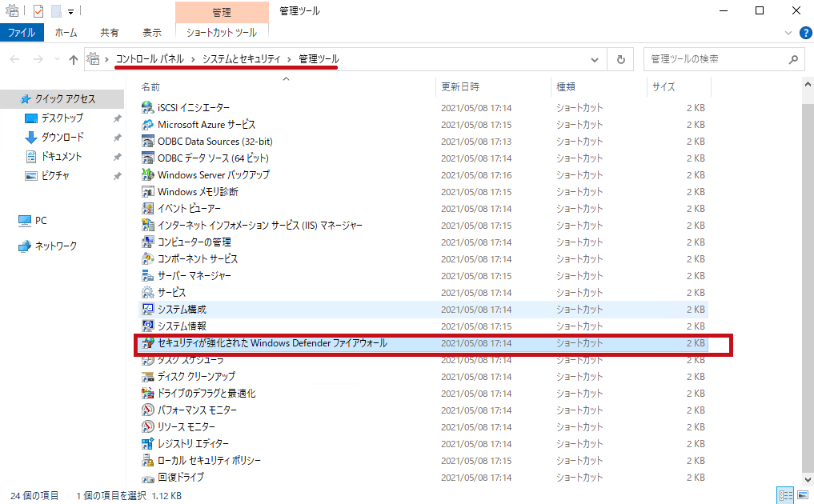Image resolution: width=814 pixels, height=504 pixels.
Task: Open ダウンロード in navigation pane
Action: coord(62,137)
